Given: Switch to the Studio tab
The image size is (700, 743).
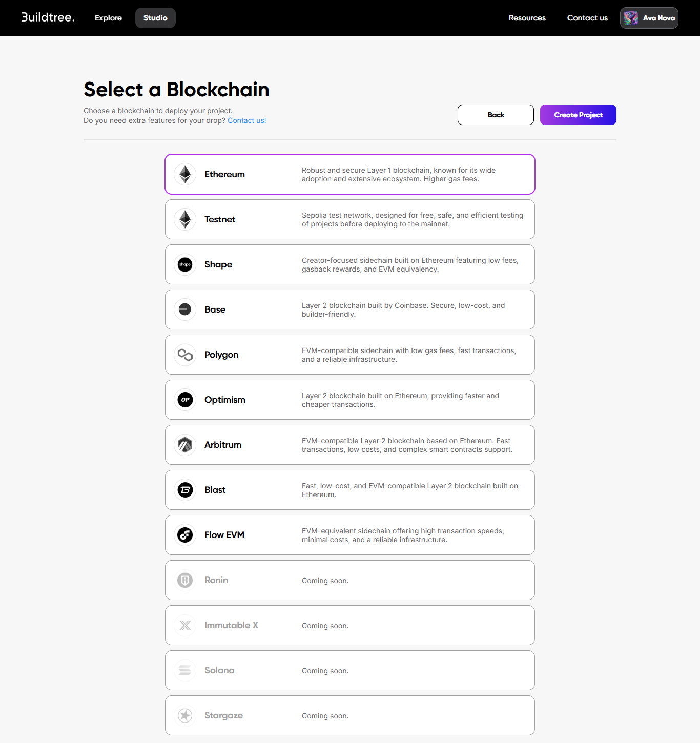Looking at the screenshot, I should tap(155, 18).
